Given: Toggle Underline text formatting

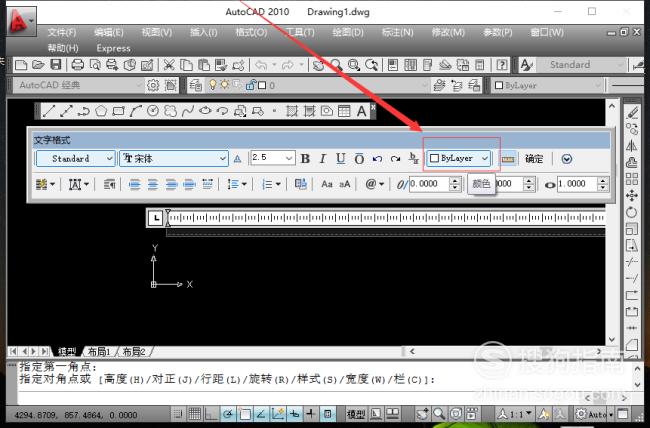Looking at the screenshot, I should [341, 159].
